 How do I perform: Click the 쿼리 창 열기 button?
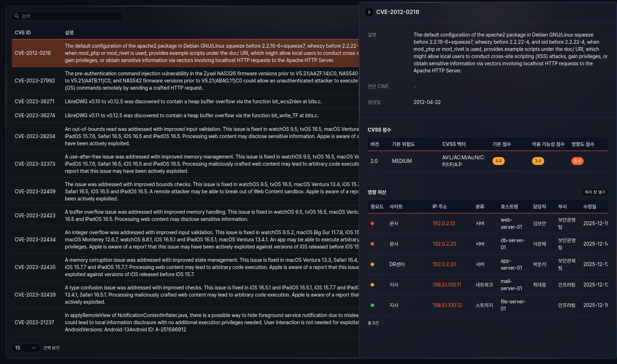pos(595,192)
